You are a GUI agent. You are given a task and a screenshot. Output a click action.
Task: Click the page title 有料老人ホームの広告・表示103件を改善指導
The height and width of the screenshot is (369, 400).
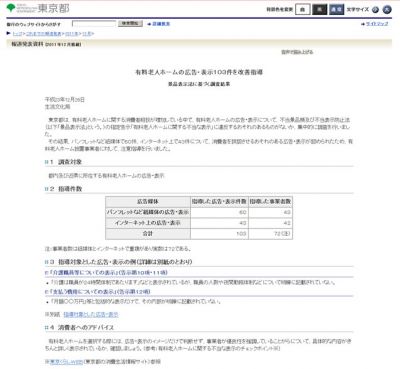pyautogui.click(x=199, y=72)
